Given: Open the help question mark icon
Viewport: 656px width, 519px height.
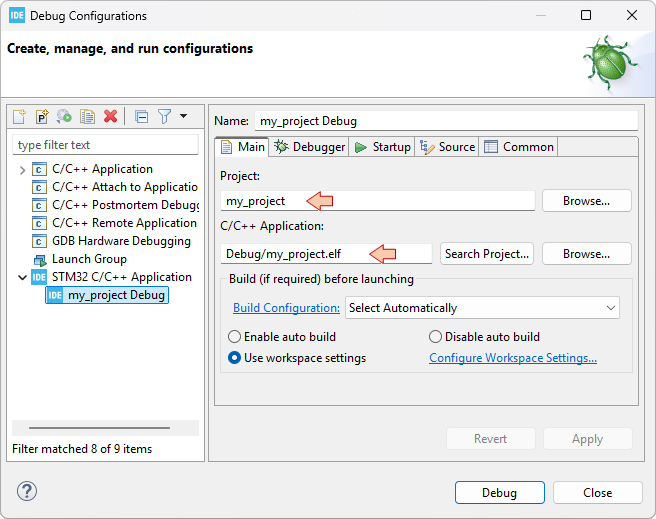Looking at the screenshot, I should click(x=27, y=491).
